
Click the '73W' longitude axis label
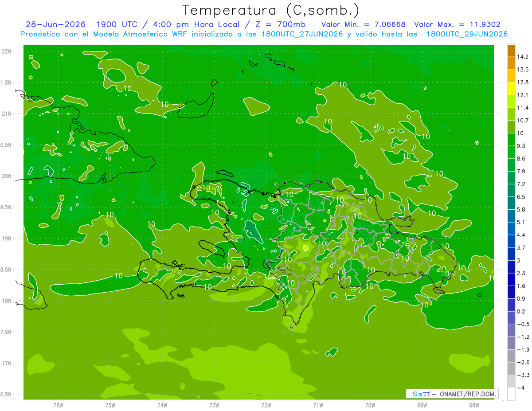(214, 405)
